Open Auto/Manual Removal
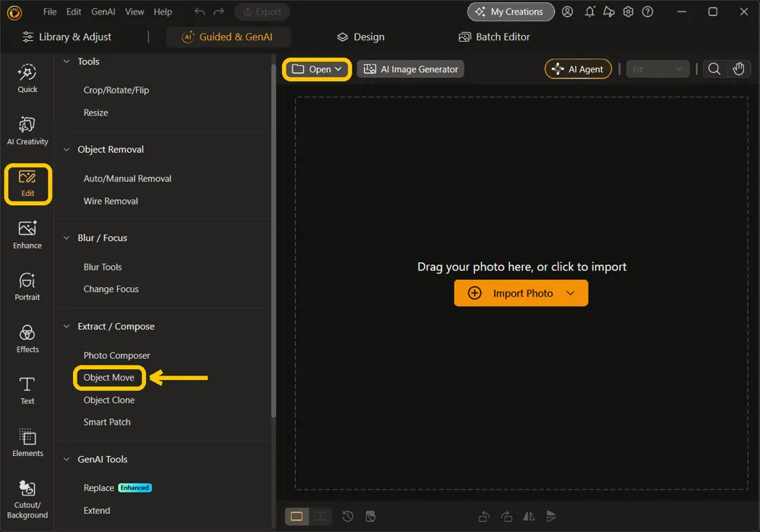Screen dimensions: 760x532 (128, 179)
